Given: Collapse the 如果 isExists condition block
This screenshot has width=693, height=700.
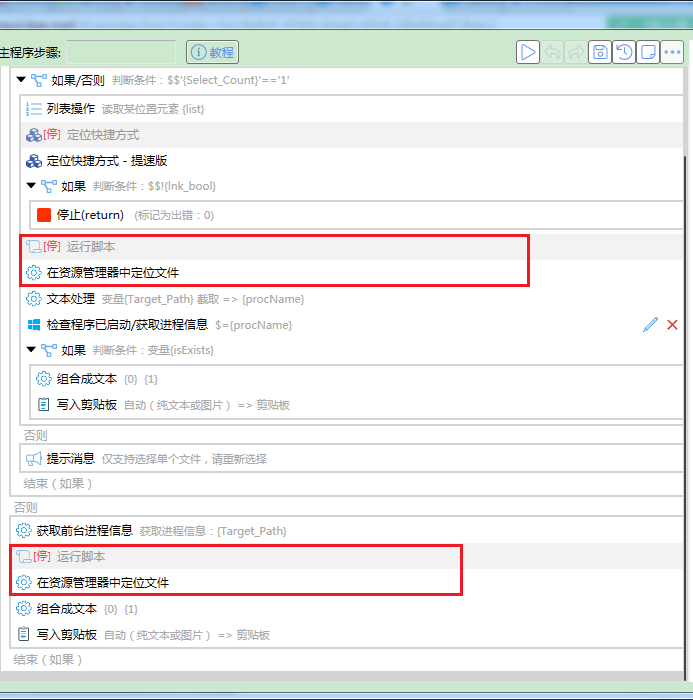Looking at the screenshot, I should tap(31, 350).
